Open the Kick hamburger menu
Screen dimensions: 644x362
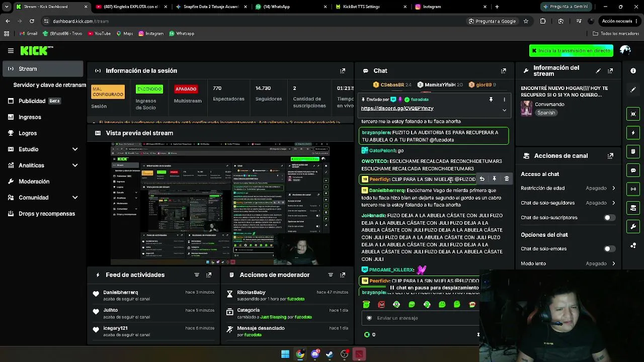pyautogui.click(x=11, y=51)
